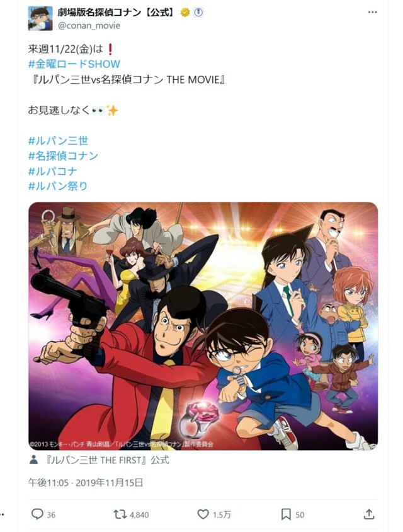Bookmark the tweet with bookmark icon
The height and width of the screenshot is (532, 403).
[x=286, y=514]
